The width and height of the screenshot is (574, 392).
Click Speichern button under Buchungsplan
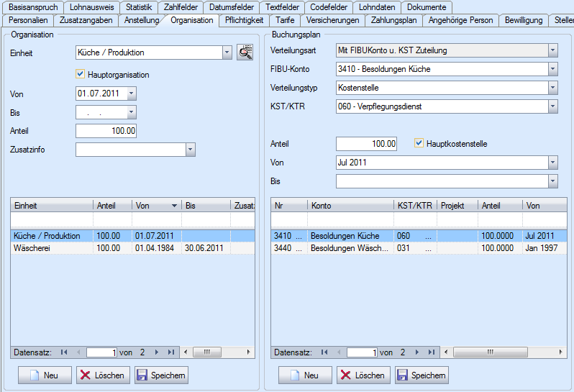[422, 375]
